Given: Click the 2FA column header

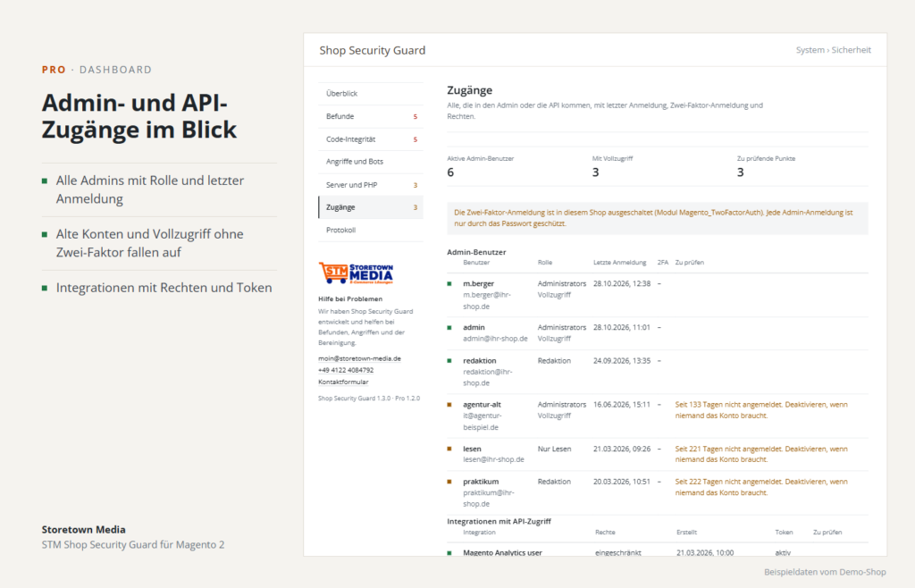Looking at the screenshot, I should point(663,263).
